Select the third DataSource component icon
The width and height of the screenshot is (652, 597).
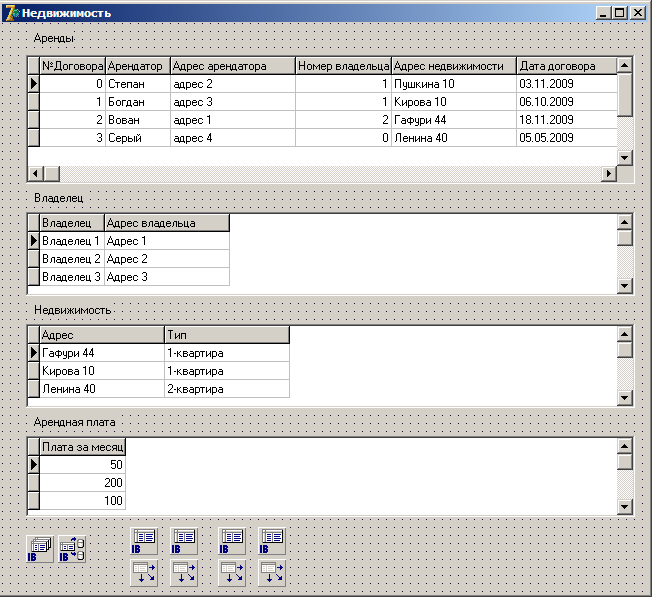pyautogui.click(x=232, y=573)
